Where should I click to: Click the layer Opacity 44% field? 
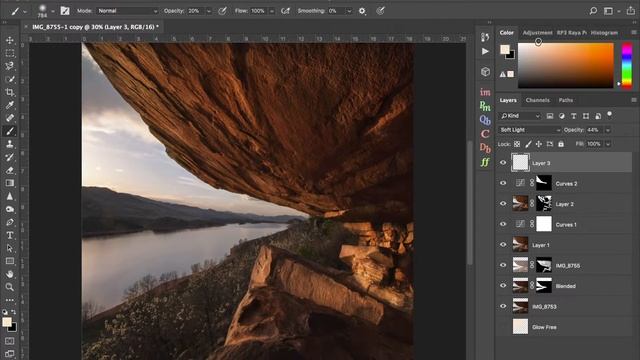(x=594, y=130)
